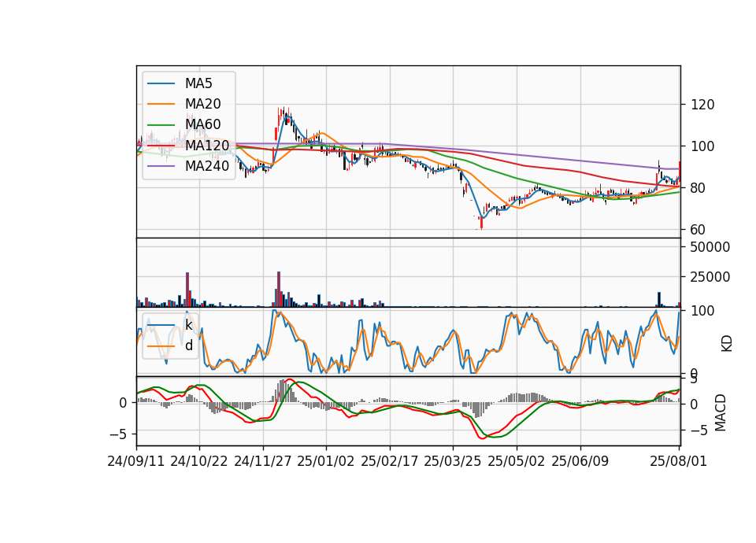The image size is (756, 543).
Task: Click the blue MA5 legend line sample
Action: [161, 83]
